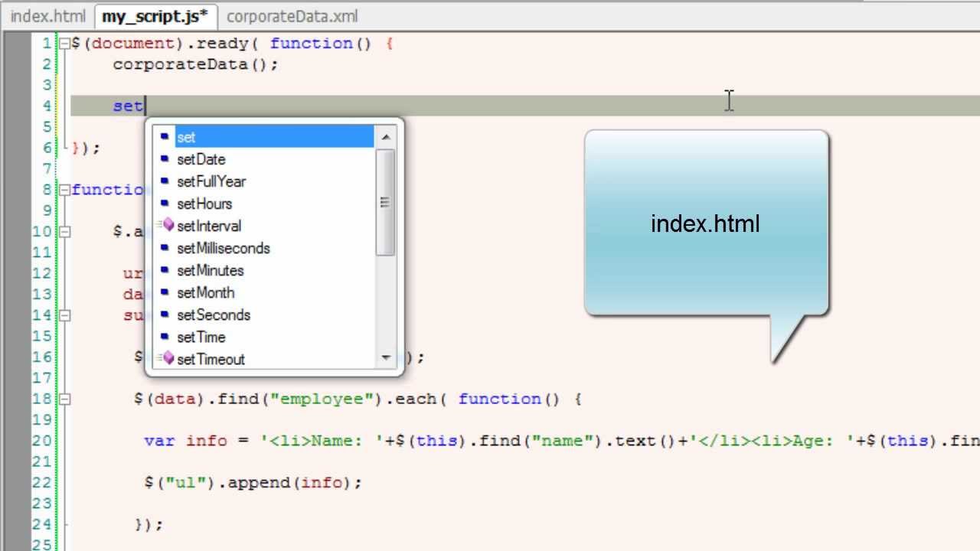Viewport: 980px width, 551px height.
Task: Click the autocomplete list scrollbar thumb
Action: tap(386, 202)
